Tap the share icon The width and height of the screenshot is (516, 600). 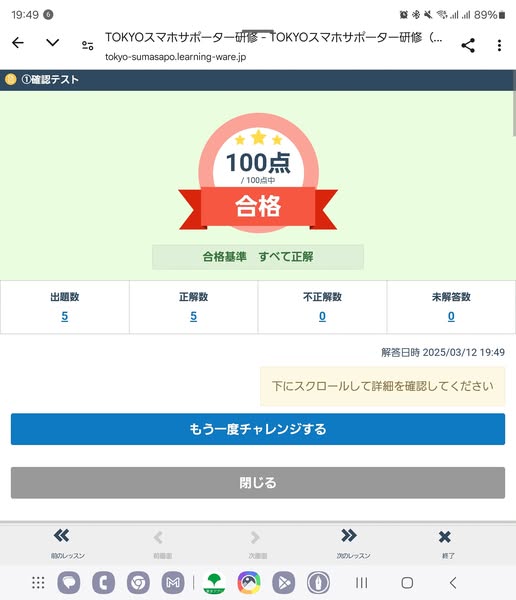(468, 46)
